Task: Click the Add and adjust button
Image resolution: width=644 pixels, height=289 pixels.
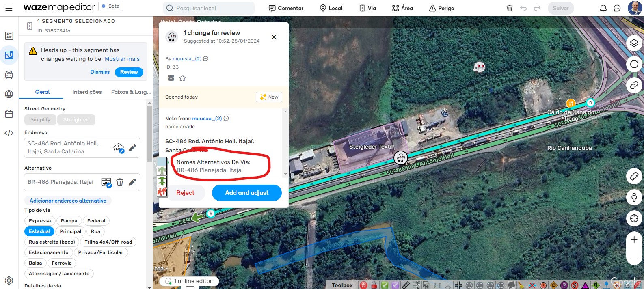Action: pyautogui.click(x=247, y=193)
